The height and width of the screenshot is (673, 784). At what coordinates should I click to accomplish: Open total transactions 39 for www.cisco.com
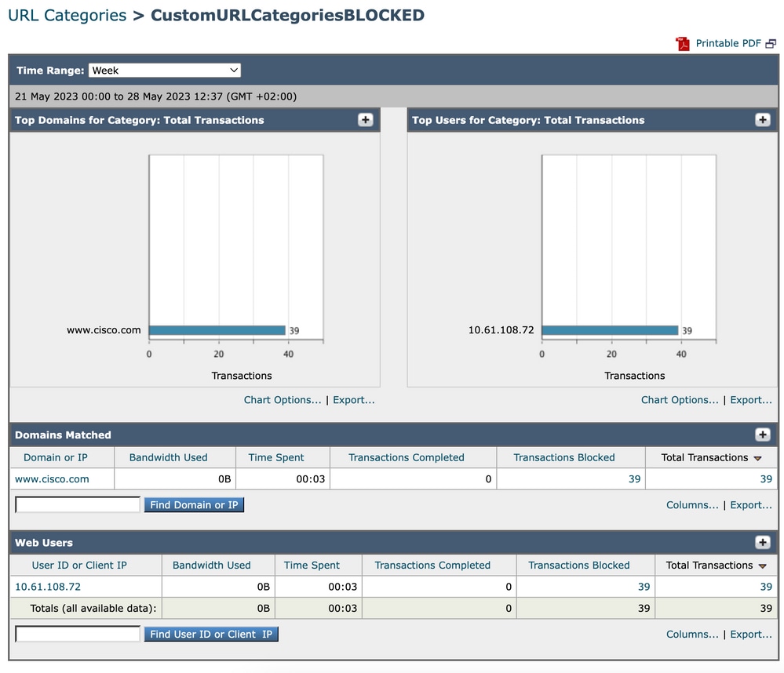(x=766, y=479)
